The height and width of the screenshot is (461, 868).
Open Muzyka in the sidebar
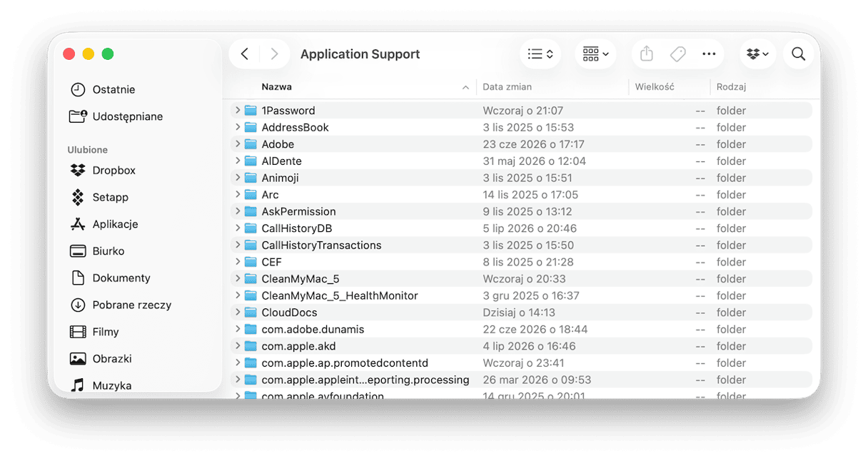coord(101,385)
